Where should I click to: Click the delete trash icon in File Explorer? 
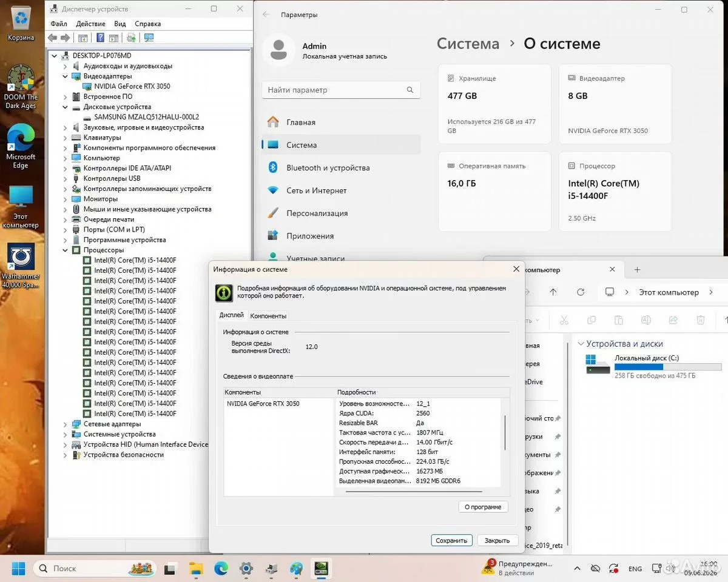tap(701, 319)
